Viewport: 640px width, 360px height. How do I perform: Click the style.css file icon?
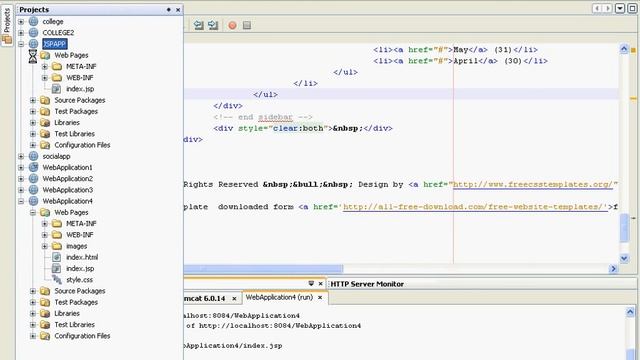(x=56, y=280)
